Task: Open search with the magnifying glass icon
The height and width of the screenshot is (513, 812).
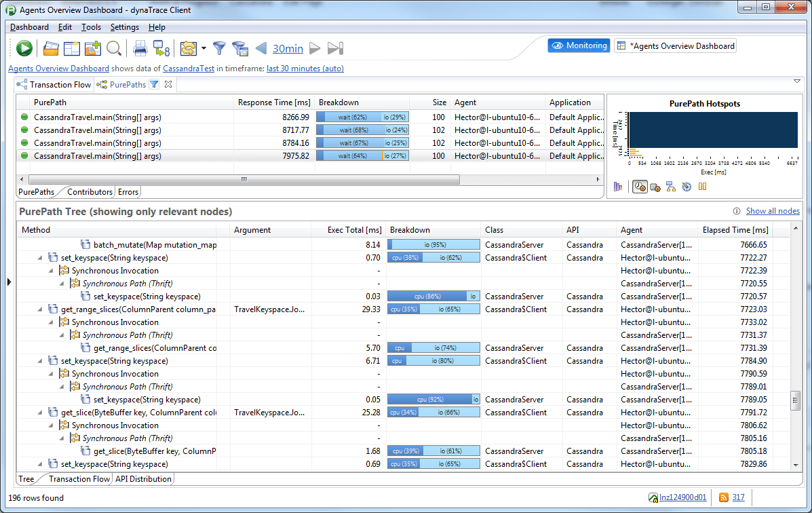Action: coord(114,48)
